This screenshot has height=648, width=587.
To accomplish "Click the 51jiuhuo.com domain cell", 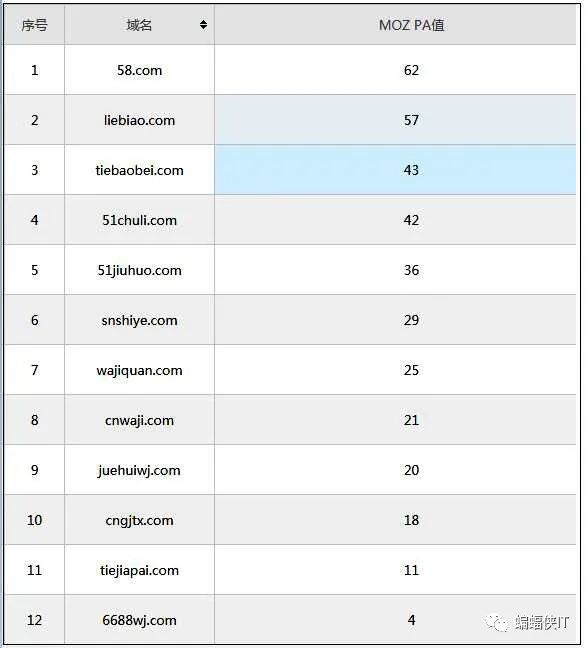I will coord(139,270).
